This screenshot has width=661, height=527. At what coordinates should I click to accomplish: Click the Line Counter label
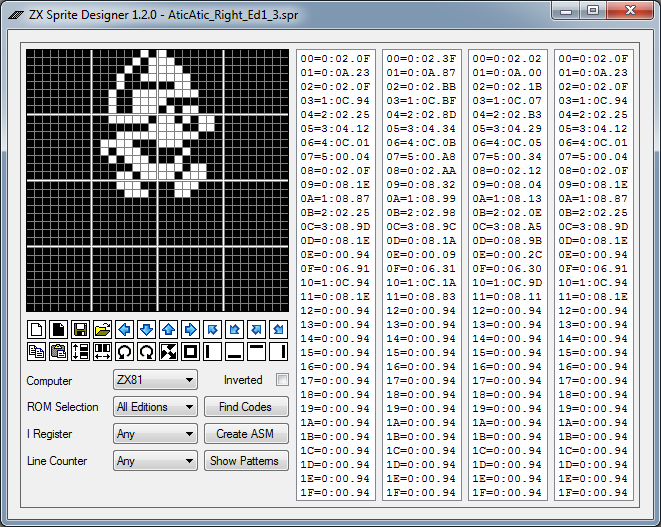[x=57, y=461]
